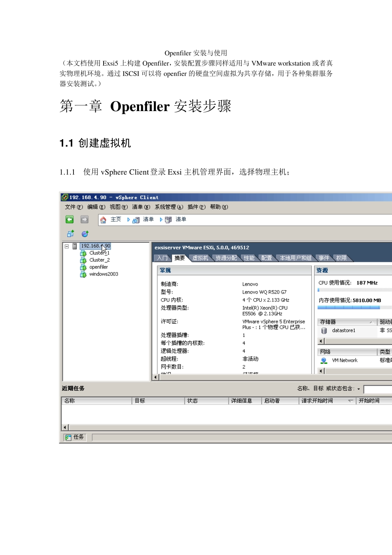Click the inventory icon after Home
This screenshot has height=555, width=392.
pos(136,220)
